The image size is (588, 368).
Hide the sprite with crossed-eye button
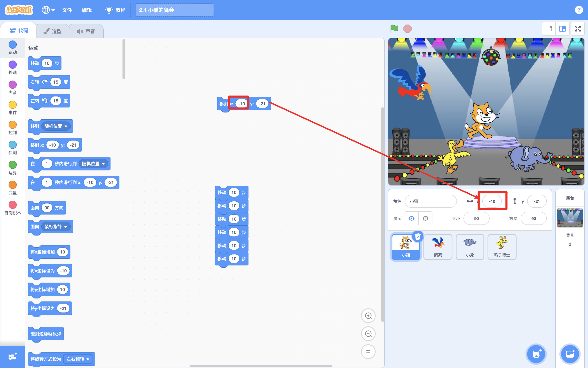pos(425,218)
